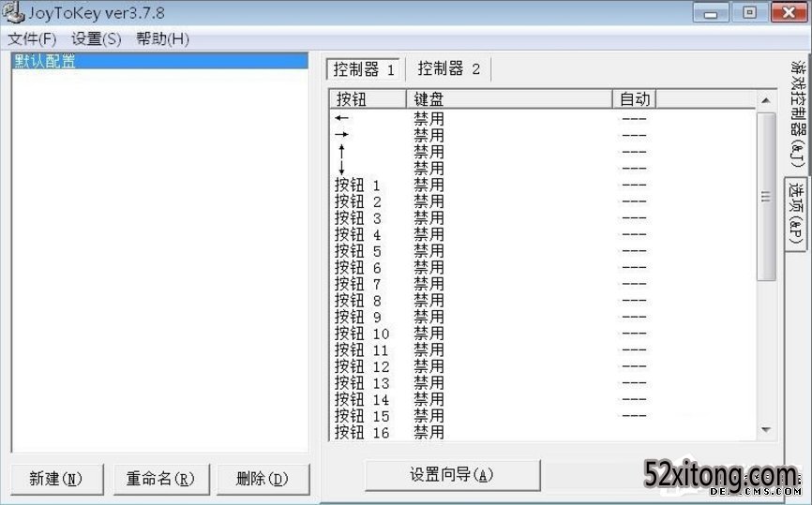Click the scroll down arrow of button list
Viewport: 812px width, 505px height.
click(x=766, y=429)
